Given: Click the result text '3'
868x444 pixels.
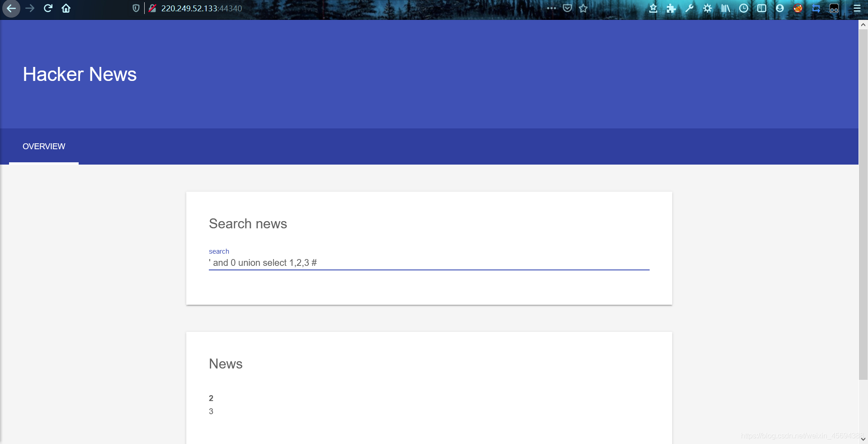Looking at the screenshot, I should click(x=211, y=411).
